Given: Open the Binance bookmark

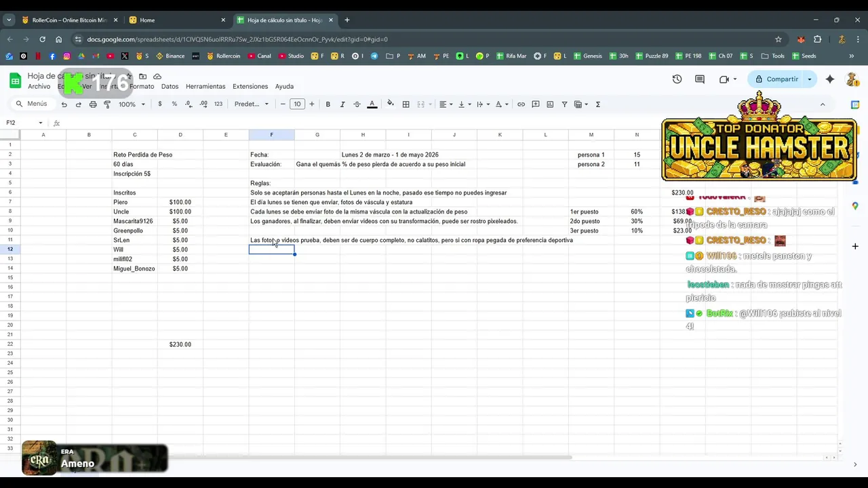Looking at the screenshot, I should (170, 56).
